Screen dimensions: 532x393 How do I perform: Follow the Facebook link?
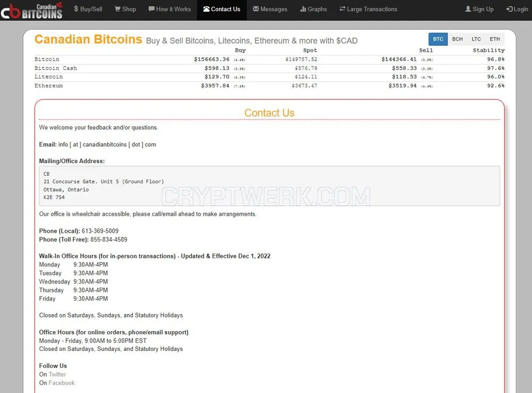61,383
